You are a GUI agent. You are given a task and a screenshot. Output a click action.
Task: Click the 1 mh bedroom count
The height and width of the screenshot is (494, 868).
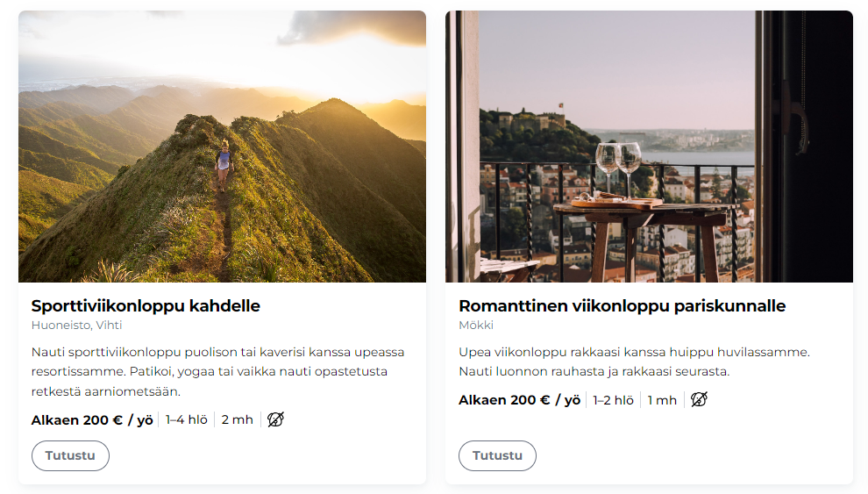(x=662, y=400)
